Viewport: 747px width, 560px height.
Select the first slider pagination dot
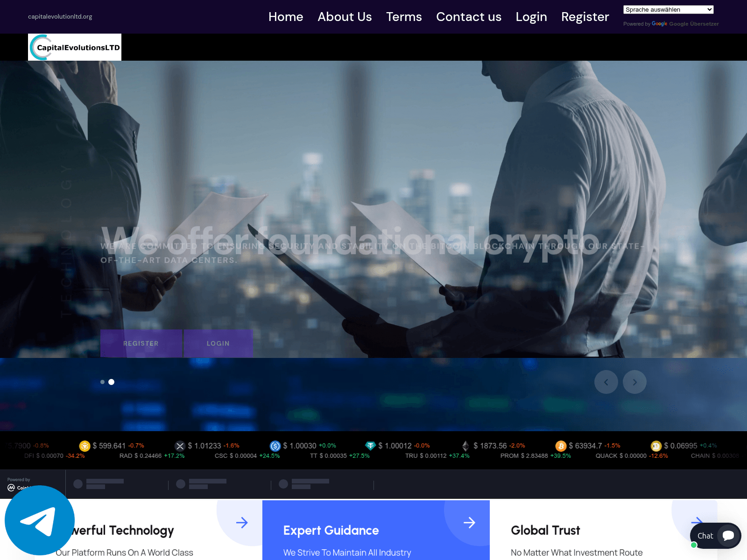(102, 382)
